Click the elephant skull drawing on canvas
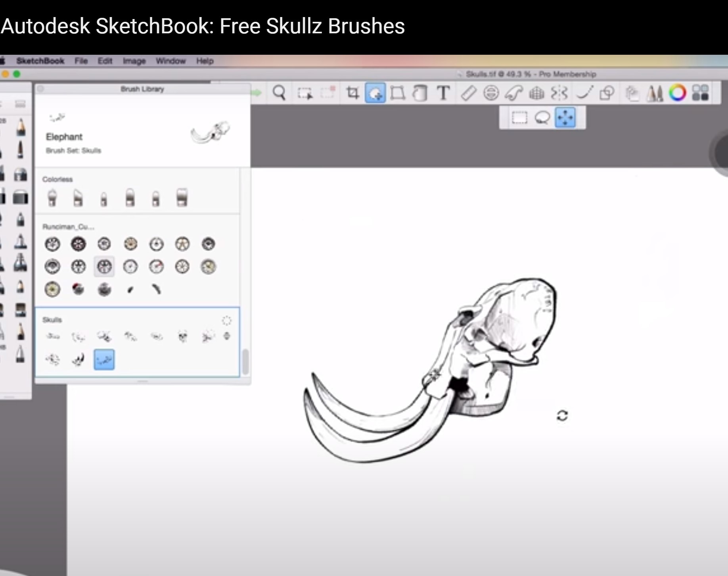 tap(430, 370)
